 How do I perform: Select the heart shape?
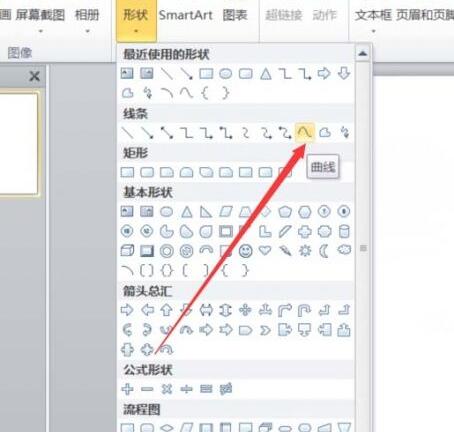(265, 250)
